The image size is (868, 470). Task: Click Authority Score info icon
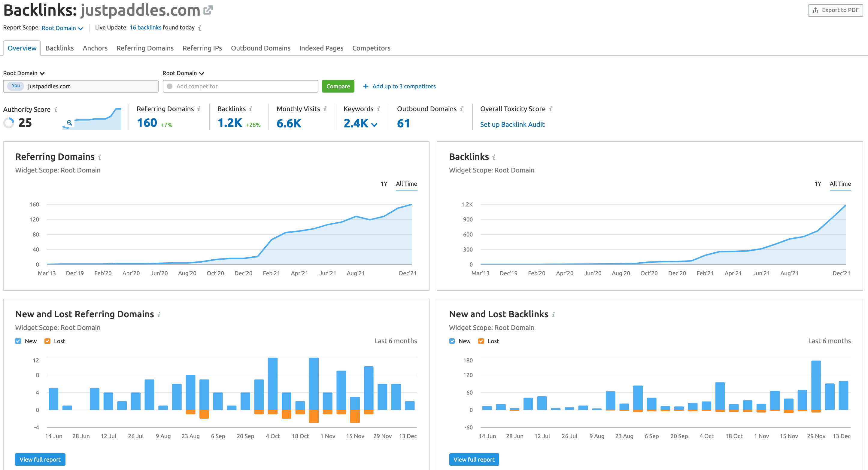[x=56, y=110]
